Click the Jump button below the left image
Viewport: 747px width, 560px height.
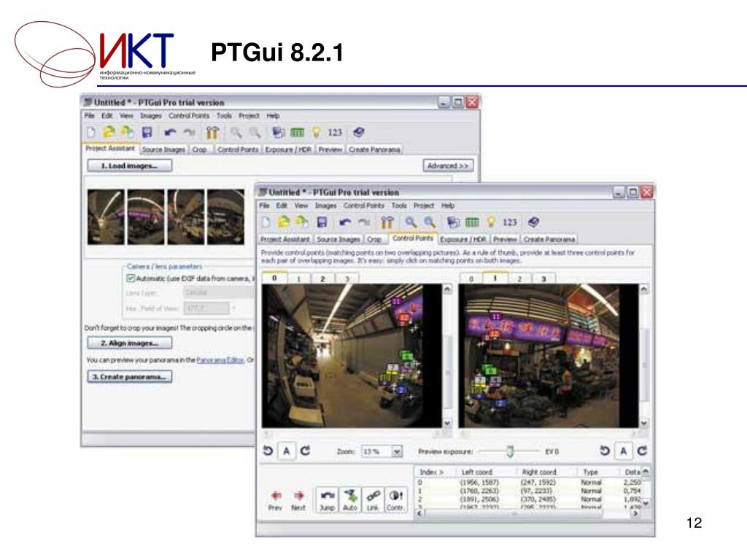coord(328,499)
